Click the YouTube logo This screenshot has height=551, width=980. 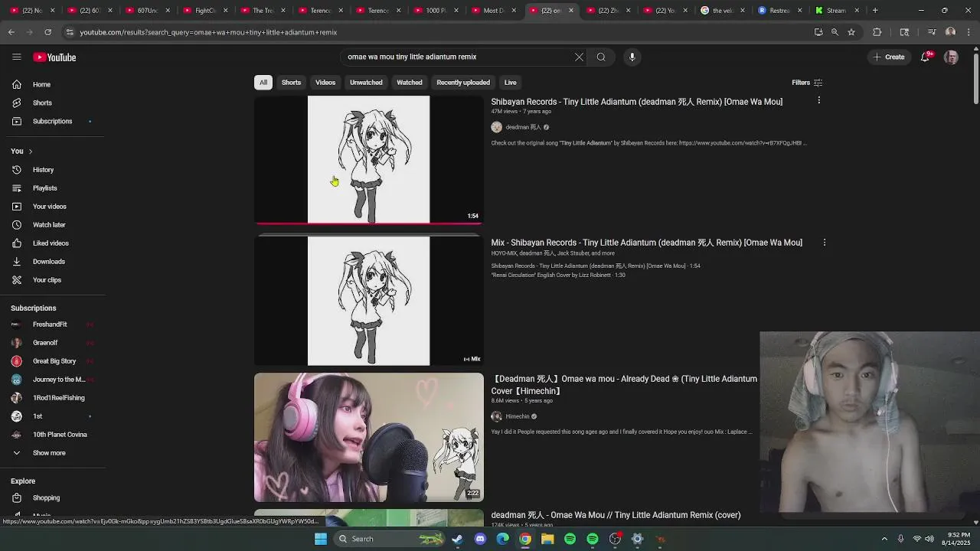54,57
